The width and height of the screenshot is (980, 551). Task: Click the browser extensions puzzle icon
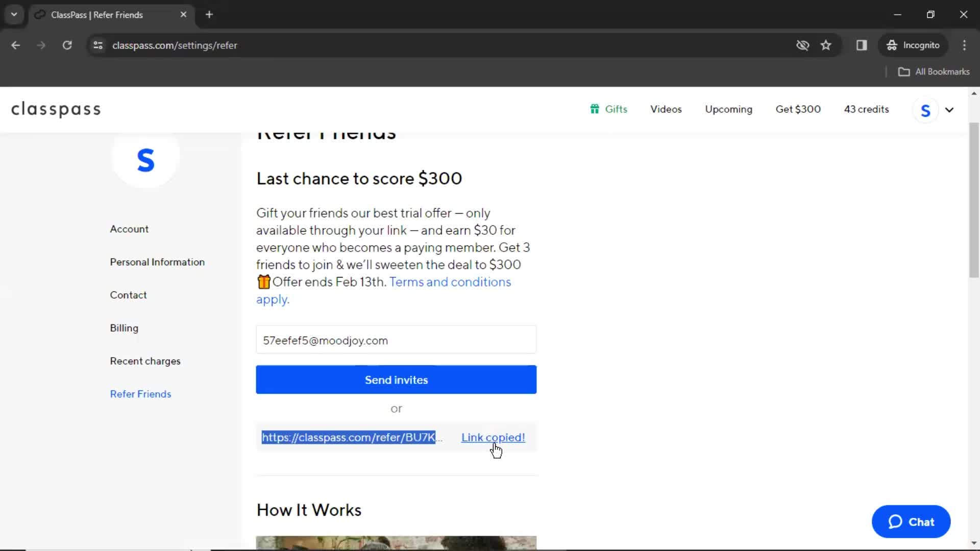(862, 45)
